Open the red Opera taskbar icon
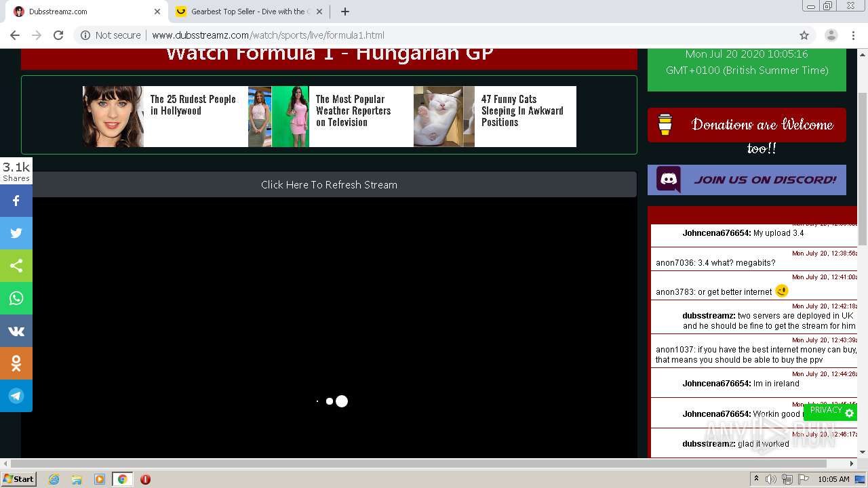The image size is (868, 488). (x=145, y=479)
